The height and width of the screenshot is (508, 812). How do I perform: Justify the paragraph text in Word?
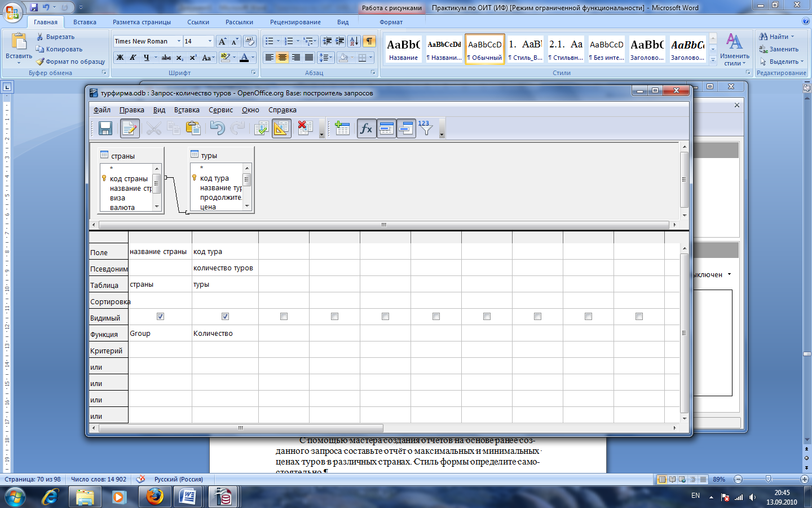(309, 58)
